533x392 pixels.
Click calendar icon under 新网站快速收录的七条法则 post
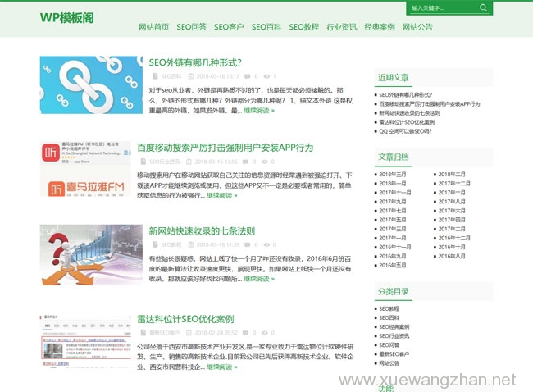tap(192, 244)
